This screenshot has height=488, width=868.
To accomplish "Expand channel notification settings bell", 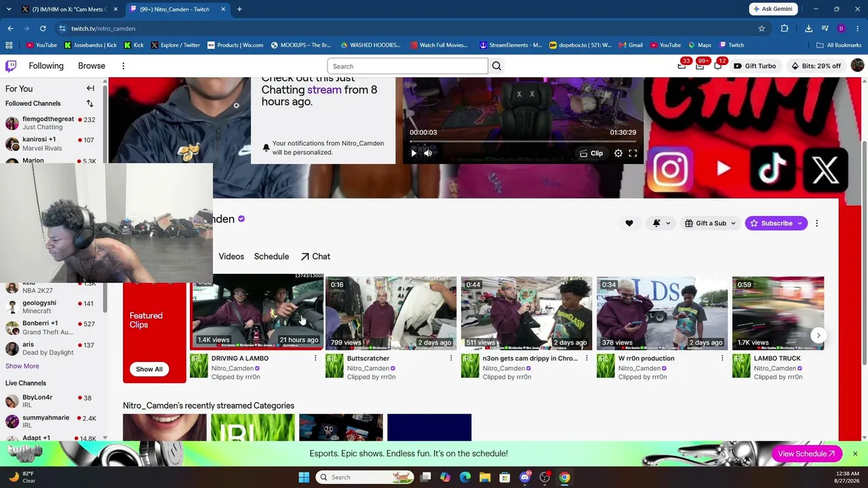I will point(661,223).
